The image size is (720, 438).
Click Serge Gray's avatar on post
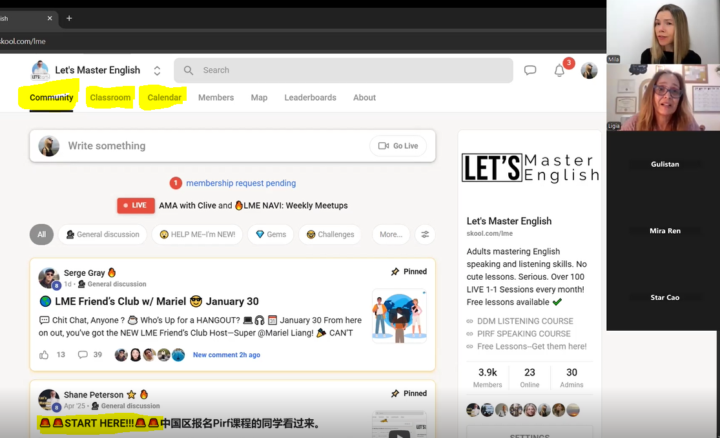[x=49, y=278]
